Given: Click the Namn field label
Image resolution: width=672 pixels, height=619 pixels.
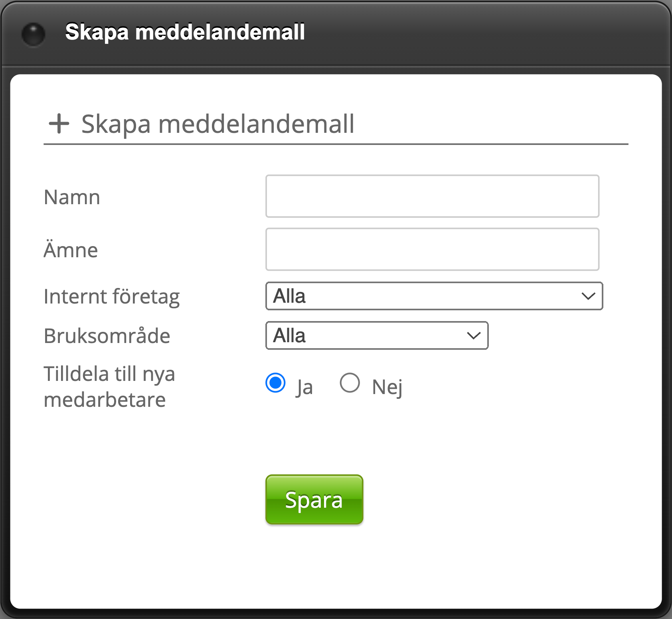Looking at the screenshot, I should coord(72,197).
